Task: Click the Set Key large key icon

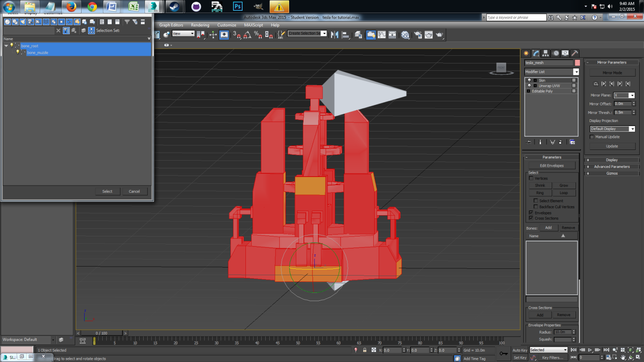Action: (504, 353)
